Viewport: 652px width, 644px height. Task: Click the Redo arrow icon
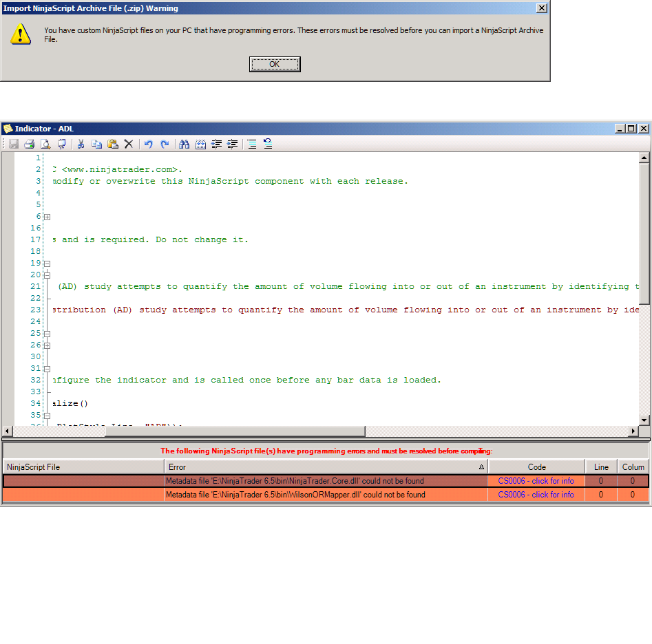click(x=165, y=144)
